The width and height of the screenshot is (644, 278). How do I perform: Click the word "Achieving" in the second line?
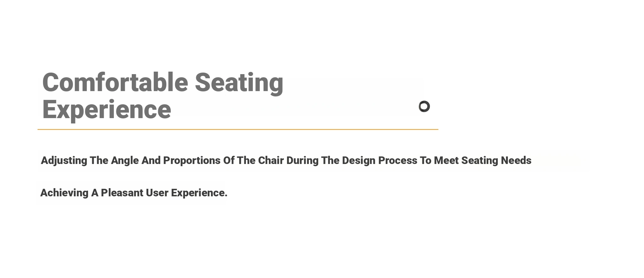click(64, 193)
